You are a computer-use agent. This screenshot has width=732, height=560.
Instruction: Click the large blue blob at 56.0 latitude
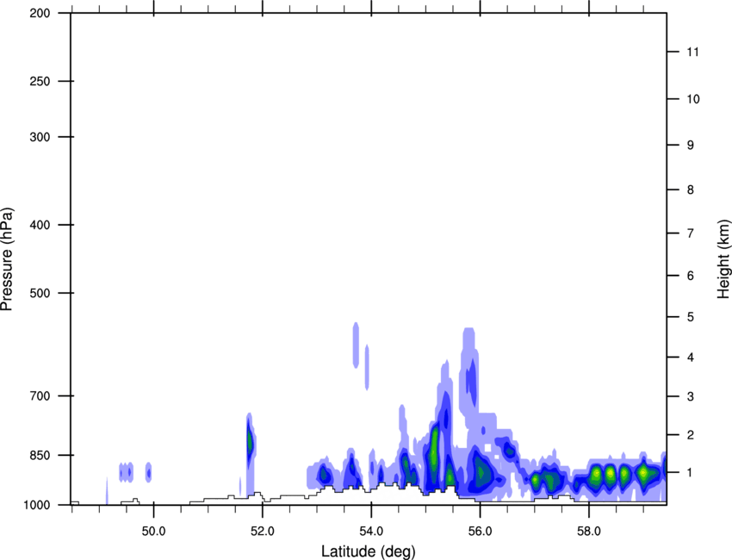(x=481, y=472)
